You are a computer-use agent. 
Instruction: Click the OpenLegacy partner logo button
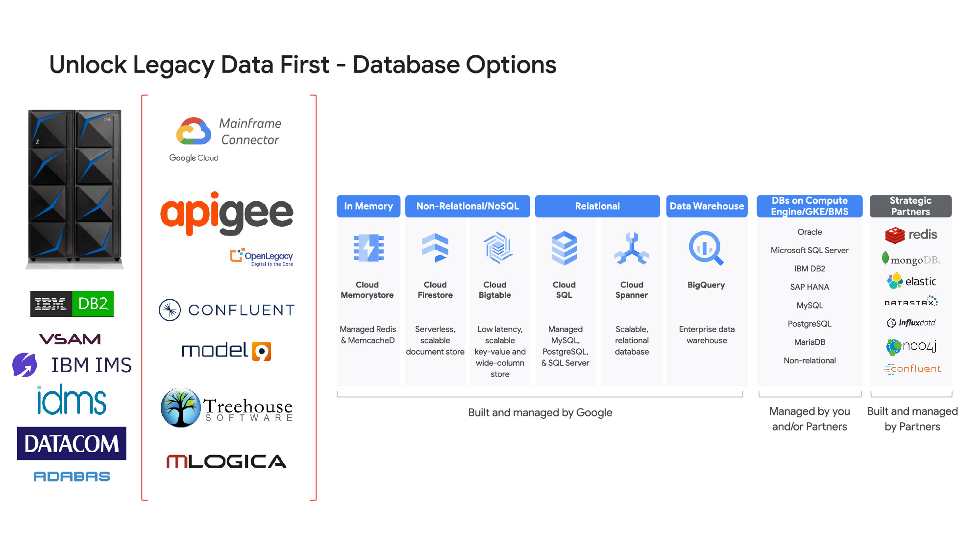(264, 258)
